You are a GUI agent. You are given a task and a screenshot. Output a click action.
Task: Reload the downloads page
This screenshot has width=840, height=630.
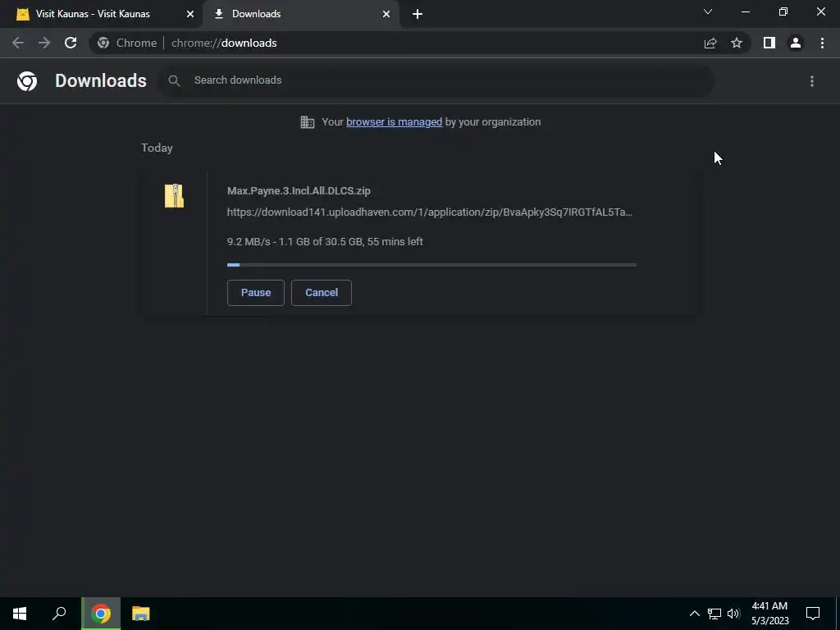(71, 43)
